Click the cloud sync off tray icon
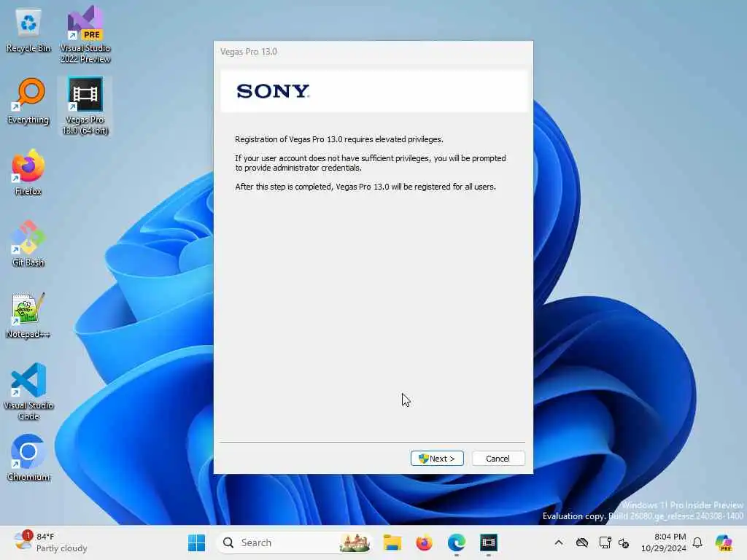This screenshot has height=560, width=747. point(581,542)
